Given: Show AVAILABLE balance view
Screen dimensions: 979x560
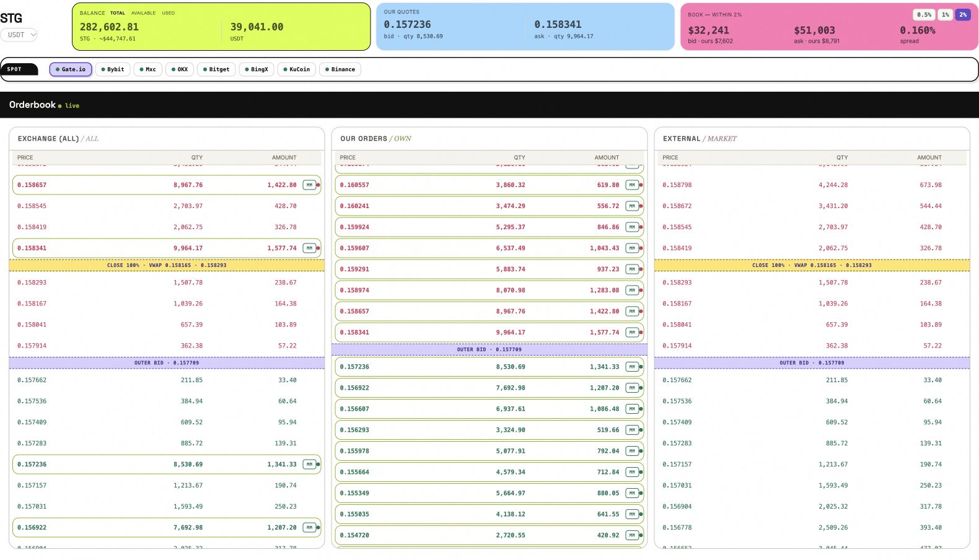Looking at the screenshot, I should click(x=143, y=13).
